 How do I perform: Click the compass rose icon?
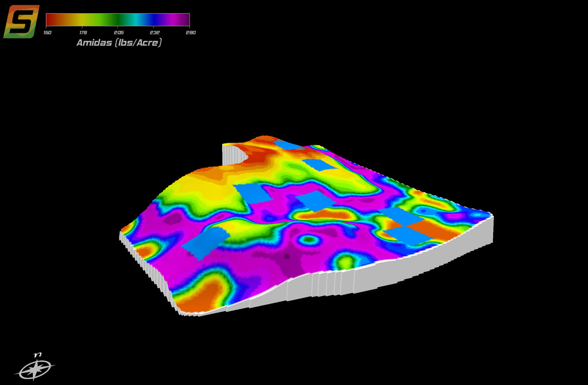pyautogui.click(x=35, y=370)
